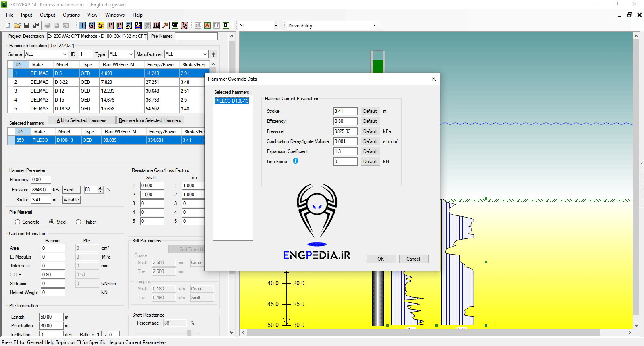Click the hammer icon in the toolbar
This screenshot has height=346, width=644.
166,25
